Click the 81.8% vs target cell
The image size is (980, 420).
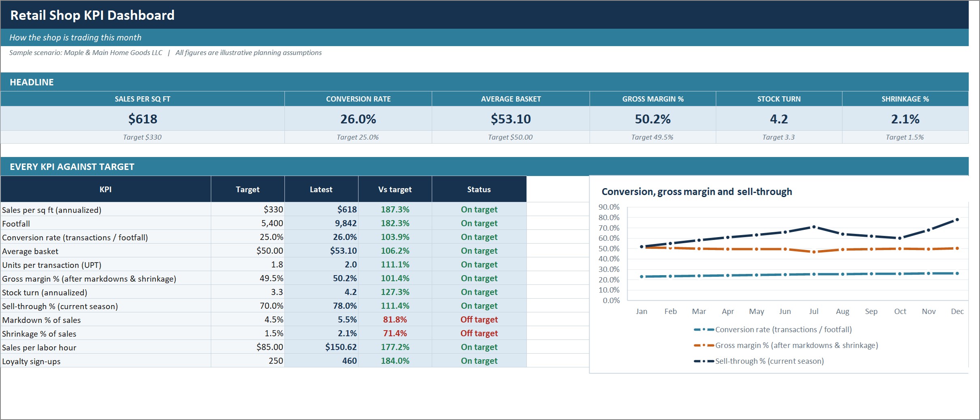pyautogui.click(x=395, y=320)
